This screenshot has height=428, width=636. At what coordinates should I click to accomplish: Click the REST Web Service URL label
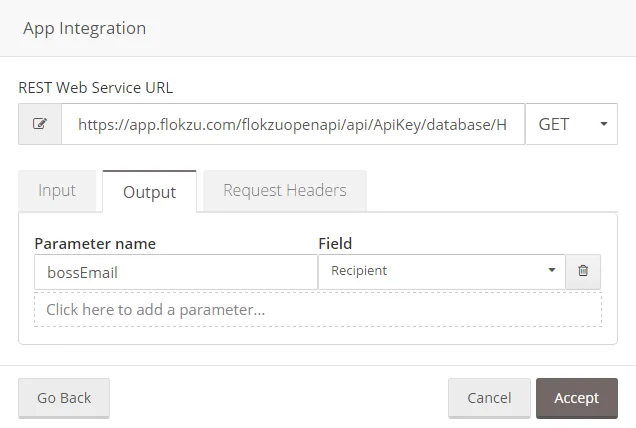[96, 88]
